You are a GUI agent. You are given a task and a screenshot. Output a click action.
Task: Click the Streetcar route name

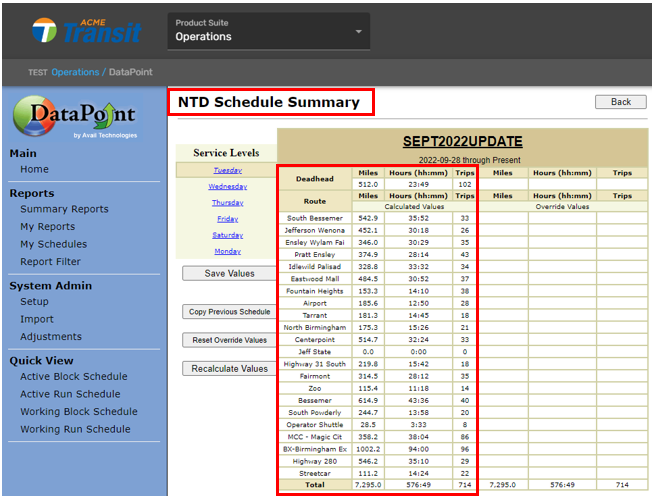pyautogui.click(x=315, y=473)
